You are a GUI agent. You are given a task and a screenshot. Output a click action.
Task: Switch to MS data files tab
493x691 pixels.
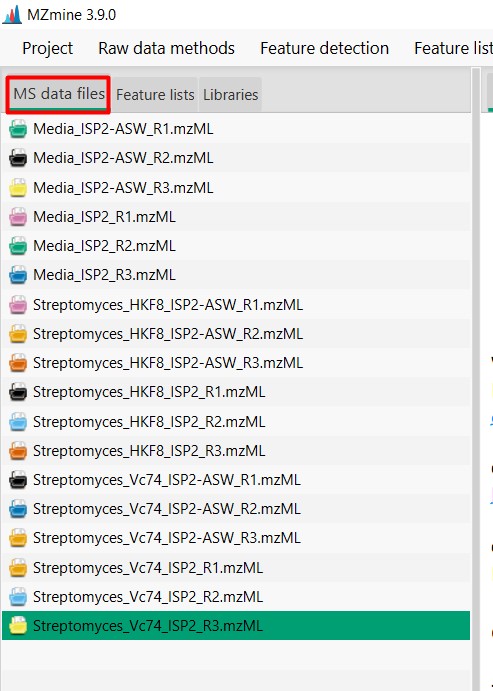click(x=59, y=94)
